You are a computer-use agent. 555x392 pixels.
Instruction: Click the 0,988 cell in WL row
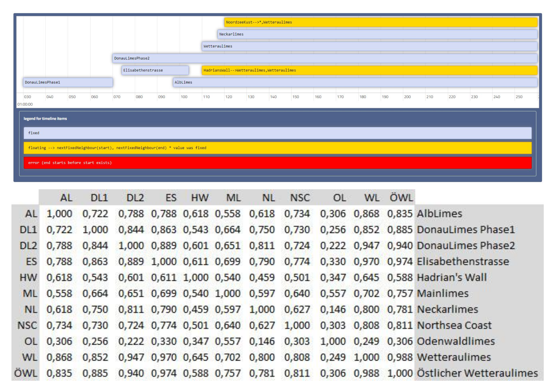coord(400,357)
